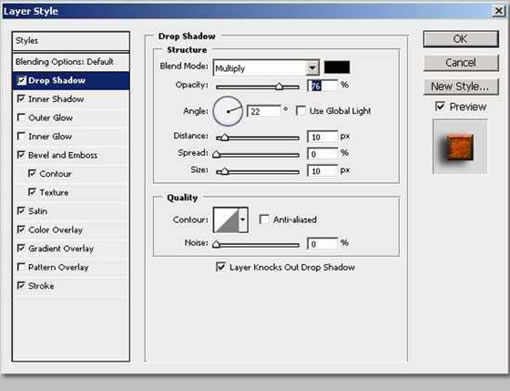The width and height of the screenshot is (510, 391).
Task: Click the Multiply blend mode combo box
Action: tap(266, 68)
